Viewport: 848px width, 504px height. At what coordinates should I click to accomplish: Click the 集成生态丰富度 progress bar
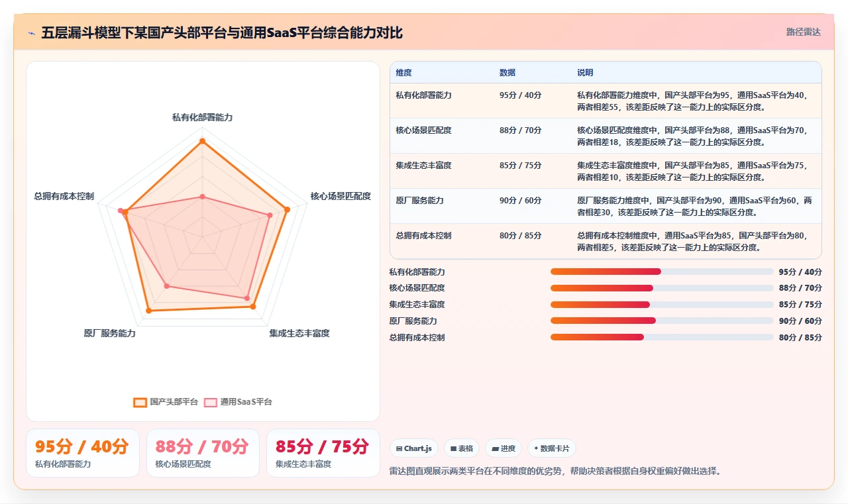tap(662, 305)
